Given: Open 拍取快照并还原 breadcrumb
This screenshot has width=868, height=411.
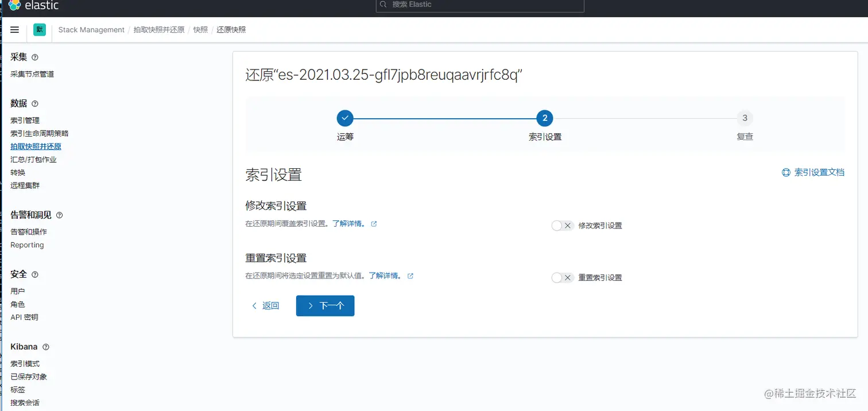Looking at the screenshot, I should pyautogui.click(x=159, y=30).
